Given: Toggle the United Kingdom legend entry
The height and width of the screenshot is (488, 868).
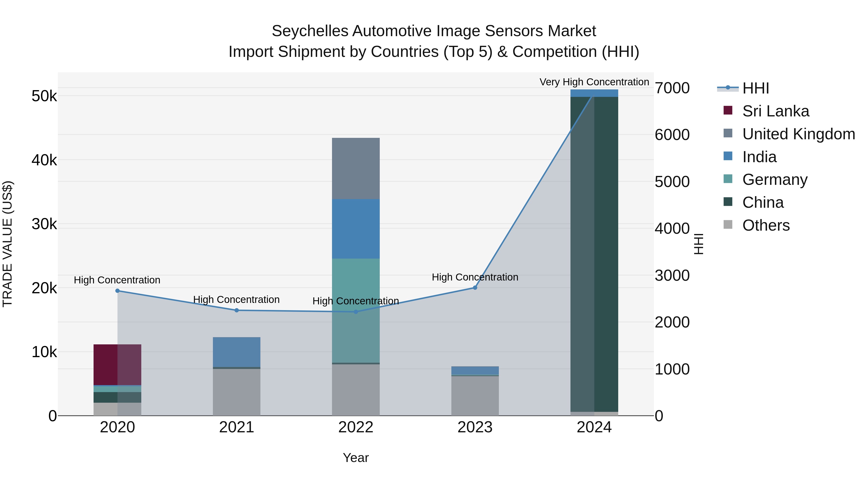Looking at the screenshot, I should click(789, 134).
